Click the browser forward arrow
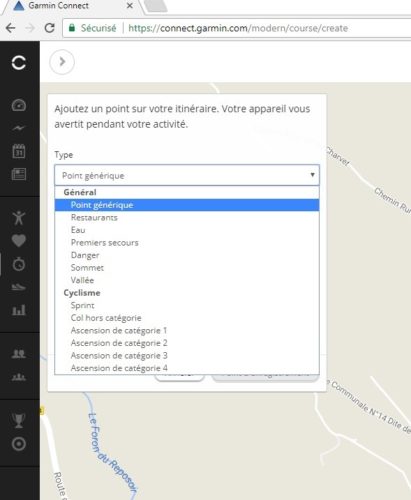This screenshot has width=411, height=500. (x=30, y=28)
